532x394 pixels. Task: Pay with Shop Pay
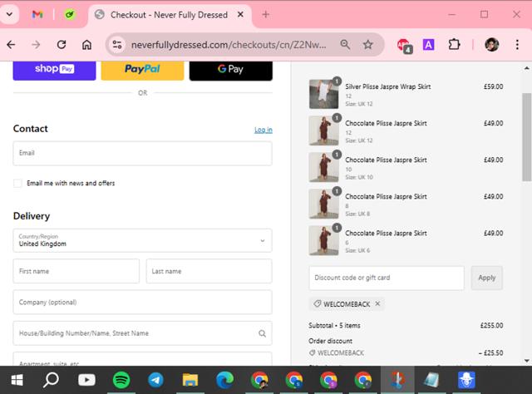click(x=54, y=70)
